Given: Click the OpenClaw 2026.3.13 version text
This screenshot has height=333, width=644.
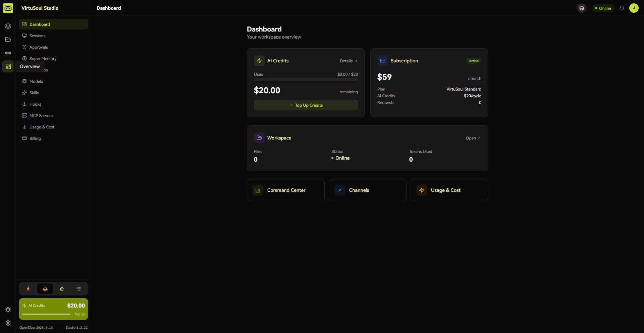Looking at the screenshot, I should (x=36, y=328).
